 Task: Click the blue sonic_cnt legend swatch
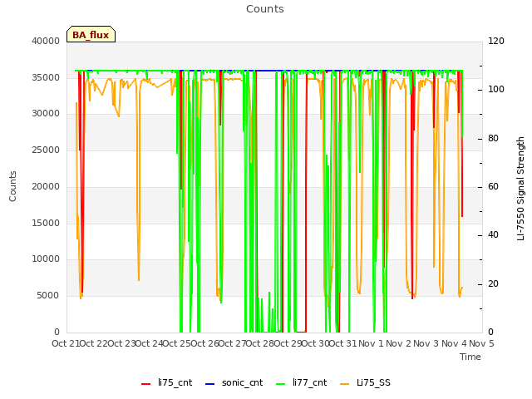[210, 384]
